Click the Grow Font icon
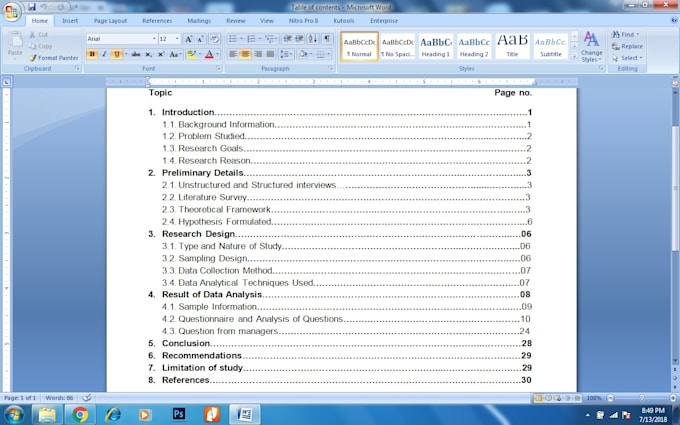 pyautogui.click(x=189, y=38)
